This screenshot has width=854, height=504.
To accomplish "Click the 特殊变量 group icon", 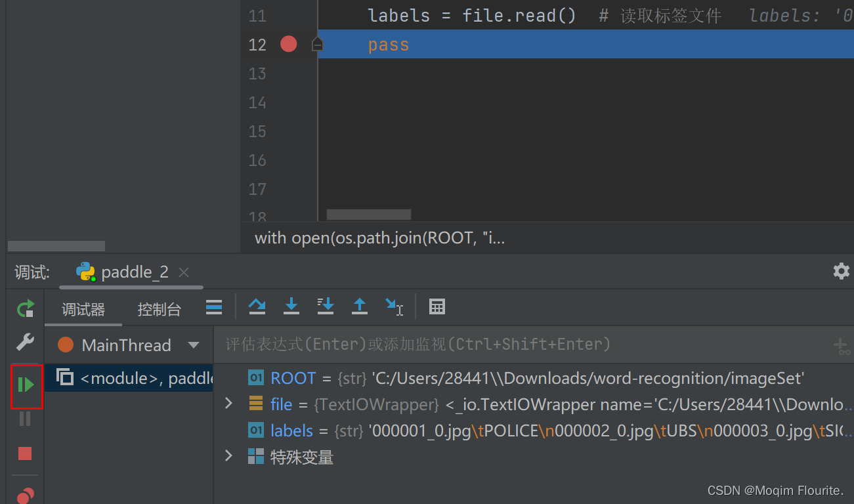I will pos(256,456).
